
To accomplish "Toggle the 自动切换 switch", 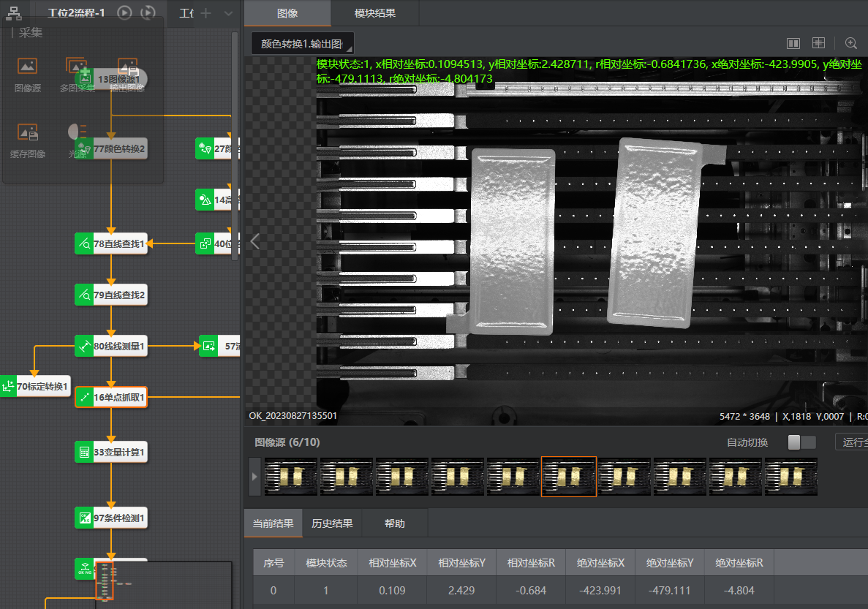I will 802,442.
